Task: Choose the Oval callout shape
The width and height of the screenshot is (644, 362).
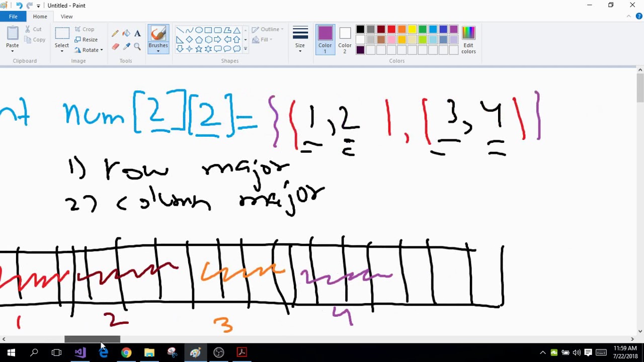Action: click(x=227, y=49)
